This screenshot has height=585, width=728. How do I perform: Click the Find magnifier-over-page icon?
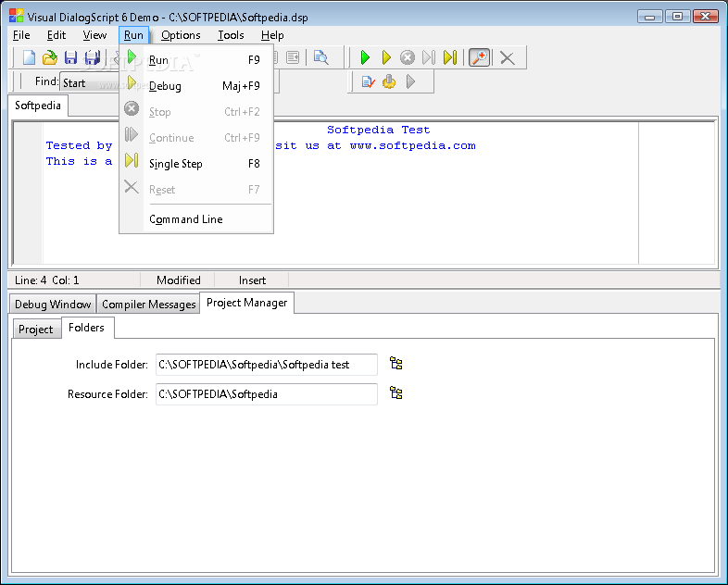coord(320,57)
